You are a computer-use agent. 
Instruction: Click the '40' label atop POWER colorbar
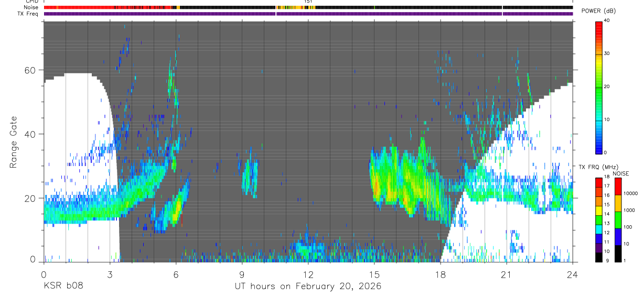607,20
